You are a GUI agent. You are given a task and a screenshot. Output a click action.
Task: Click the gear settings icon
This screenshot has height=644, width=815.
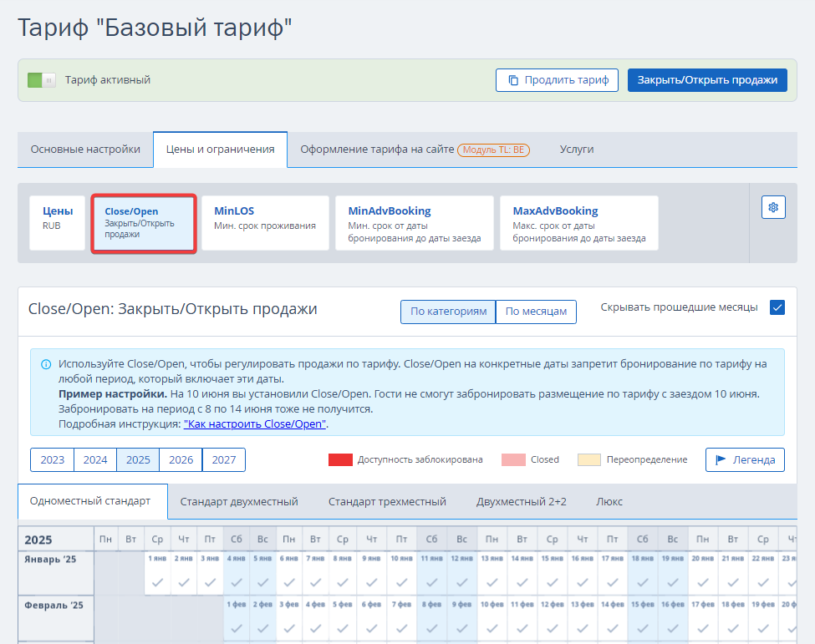(773, 207)
